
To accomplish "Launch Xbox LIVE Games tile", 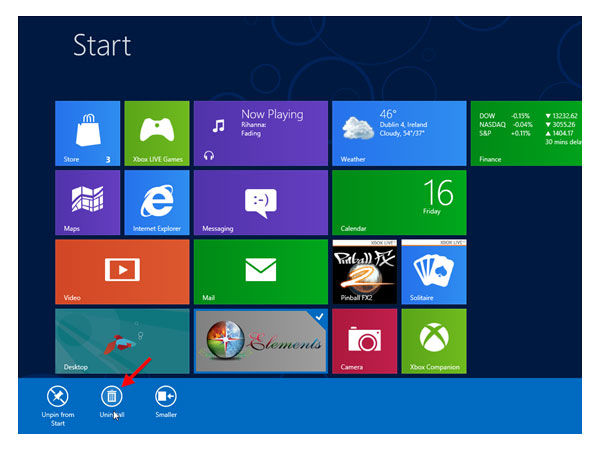I will [x=157, y=133].
